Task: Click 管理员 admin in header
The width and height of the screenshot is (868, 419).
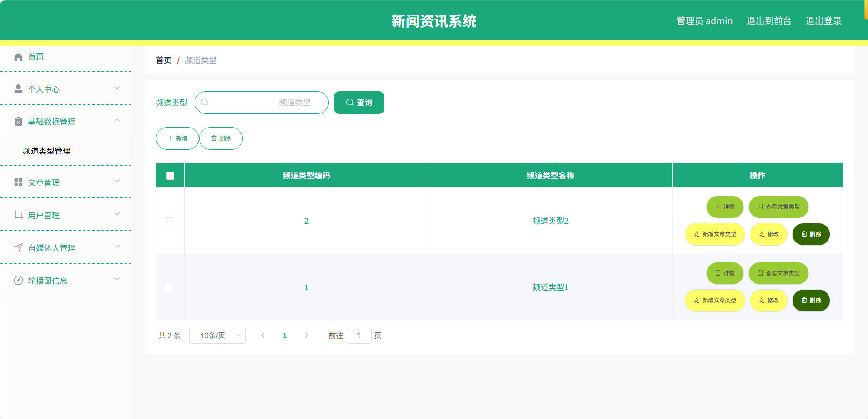Action: click(704, 21)
